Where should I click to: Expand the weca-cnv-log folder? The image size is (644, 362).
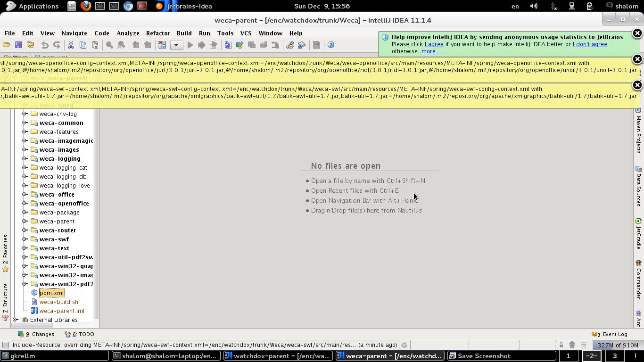(x=25, y=114)
